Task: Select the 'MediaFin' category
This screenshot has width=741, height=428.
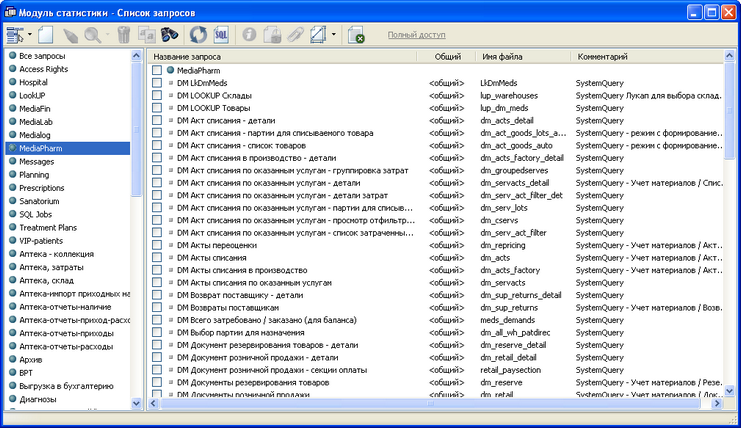Action: pyautogui.click(x=34, y=109)
